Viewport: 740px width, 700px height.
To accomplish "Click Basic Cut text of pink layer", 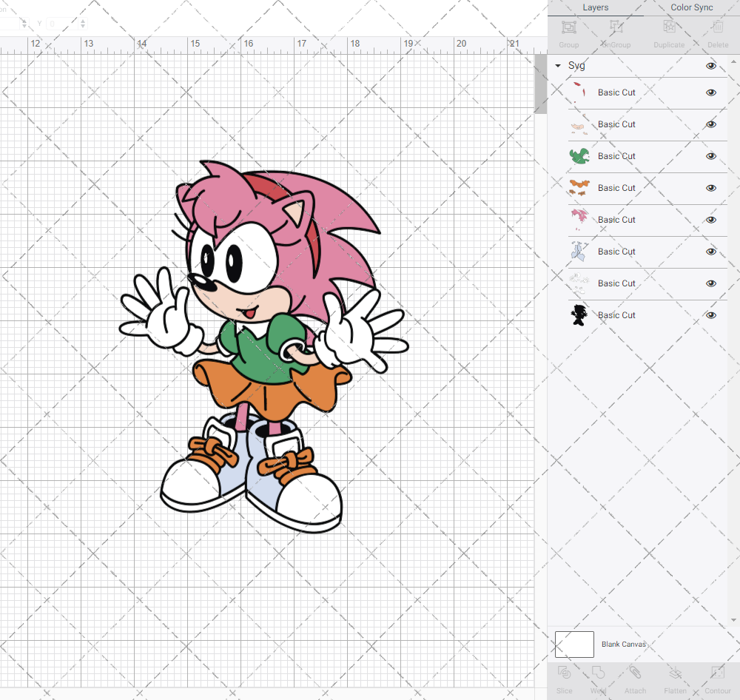I will pyautogui.click(x=616, y=220).
